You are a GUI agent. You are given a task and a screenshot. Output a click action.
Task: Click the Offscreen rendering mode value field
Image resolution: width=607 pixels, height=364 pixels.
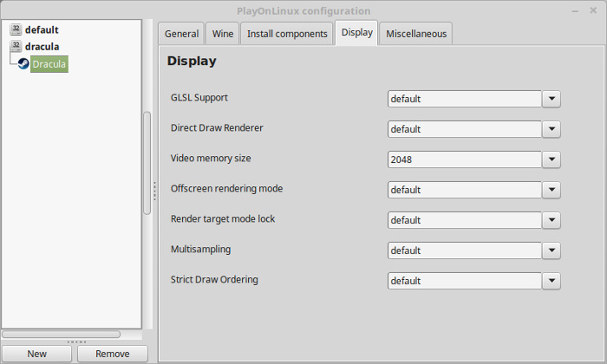(x=465, y=190)
